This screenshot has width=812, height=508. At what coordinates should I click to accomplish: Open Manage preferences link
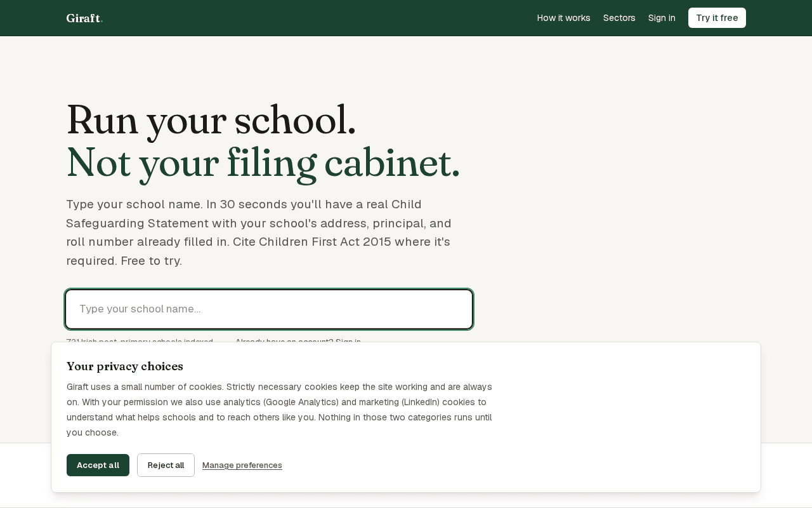[x=242, y=465]
